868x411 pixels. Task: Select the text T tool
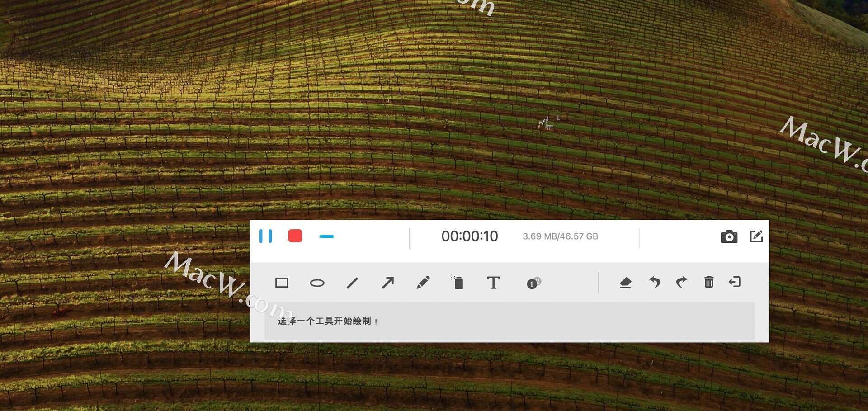tap(493, 283)
